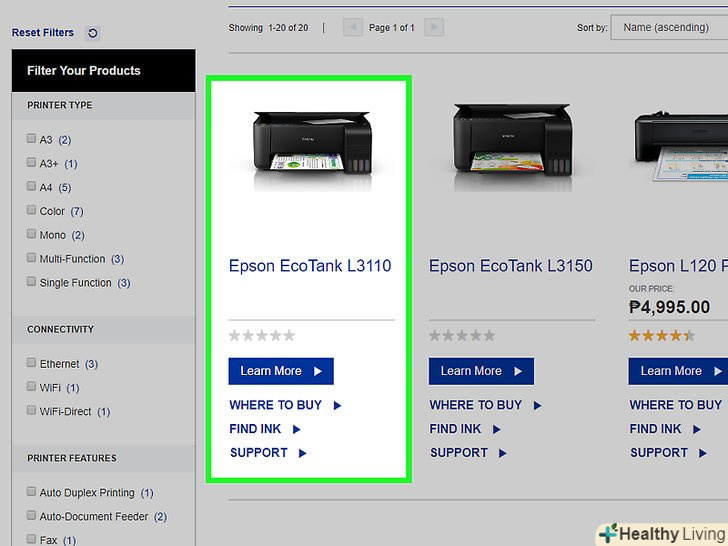
Task: Tick the Color filter checkbox
Action: tap(31, 210)
